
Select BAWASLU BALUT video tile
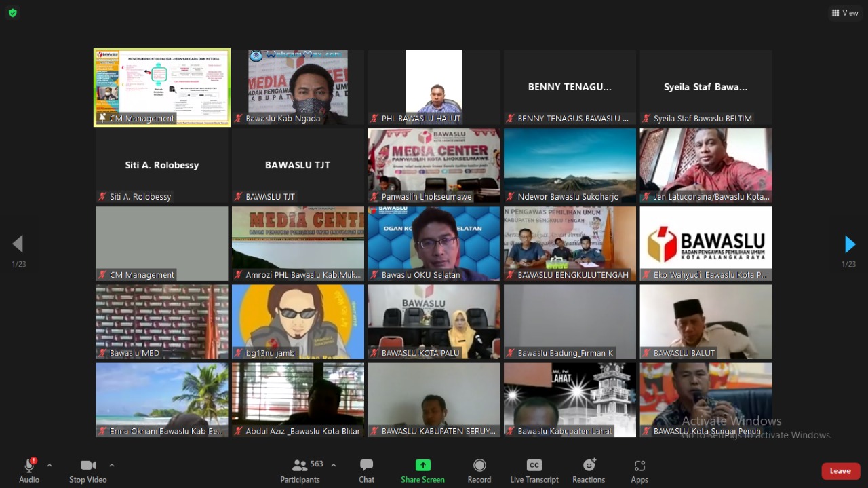(706, 322)
